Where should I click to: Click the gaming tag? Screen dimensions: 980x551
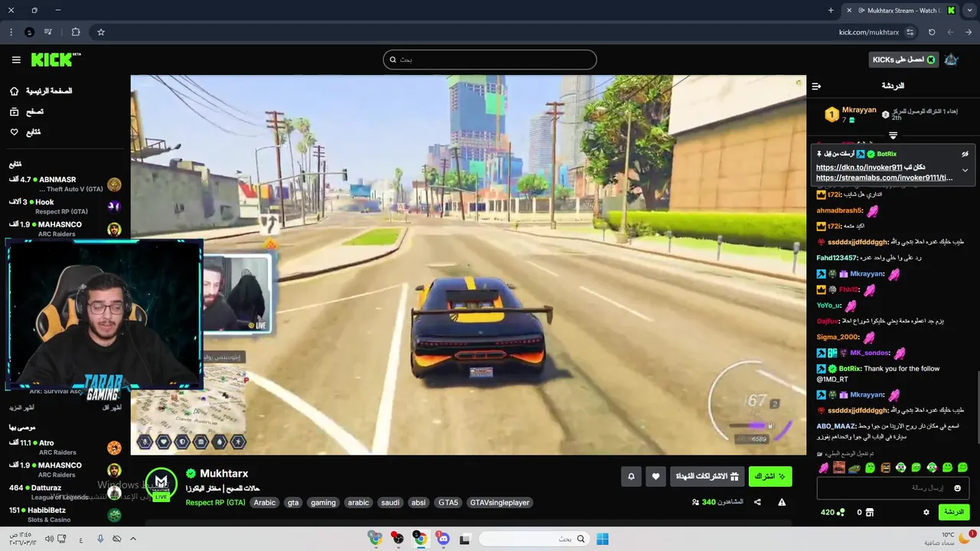[x=323, y=503]
